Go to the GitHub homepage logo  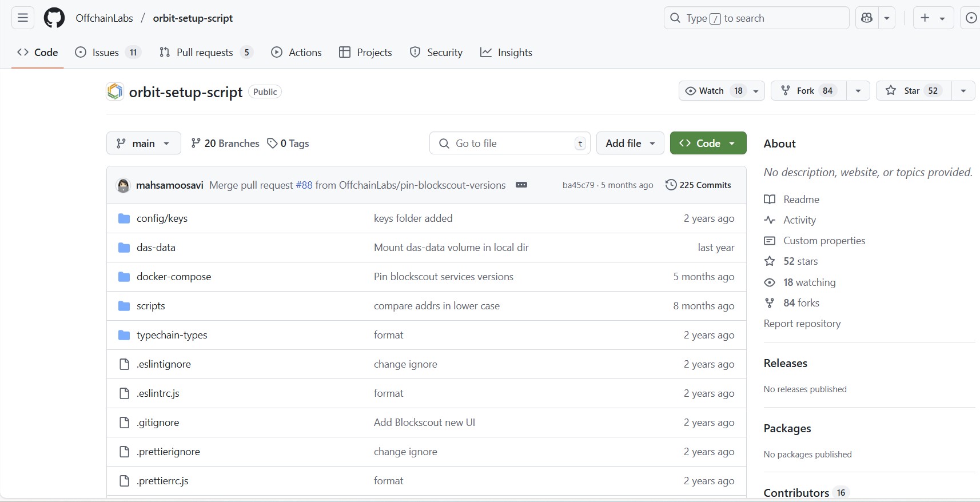coord(54,18)
